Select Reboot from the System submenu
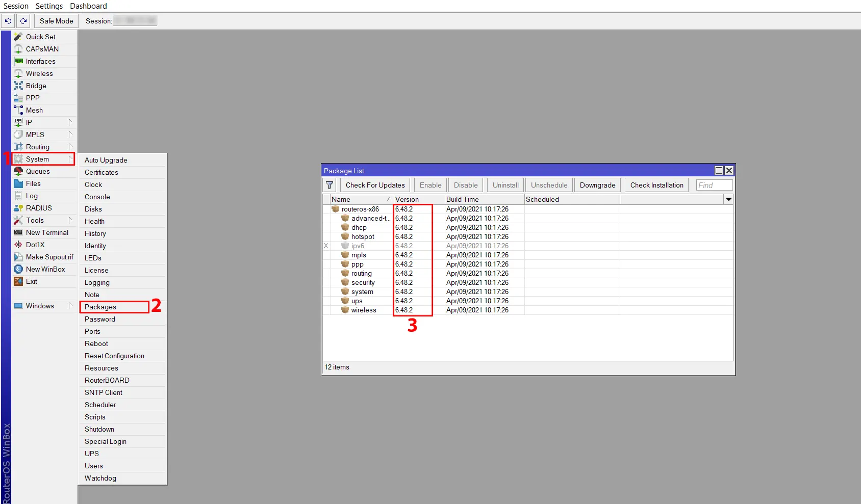The height and width of the screenshot is (504, 861). [x=96, y=343]
